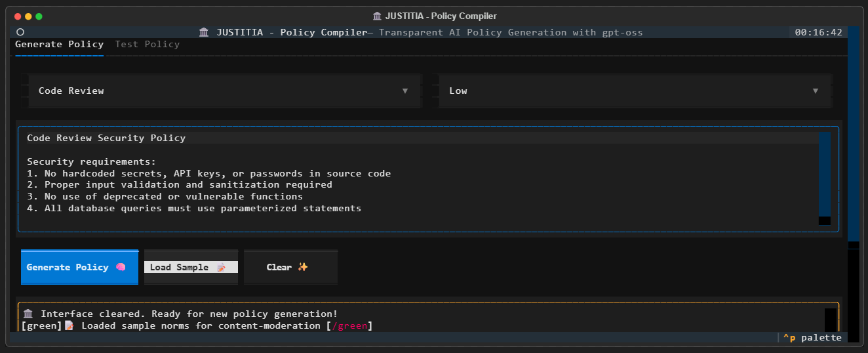
Task: Select the Generate Policy tab
Action: pos(59,45)
